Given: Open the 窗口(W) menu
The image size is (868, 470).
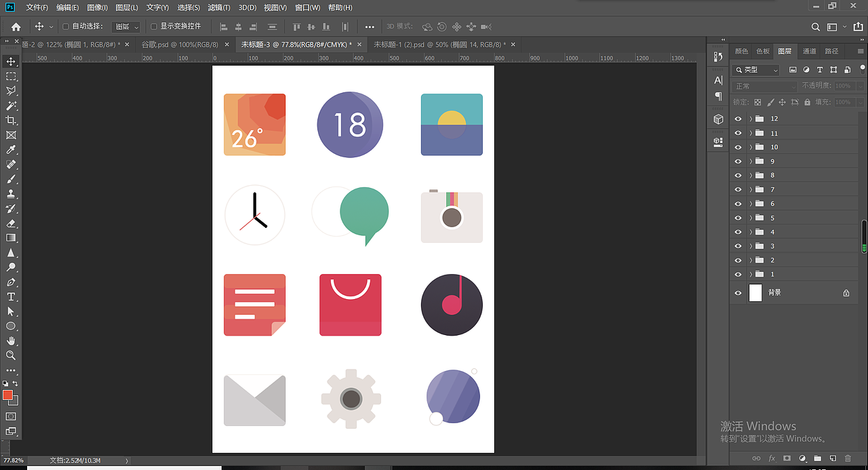Looking at the screenshot, I should point(308,7).
